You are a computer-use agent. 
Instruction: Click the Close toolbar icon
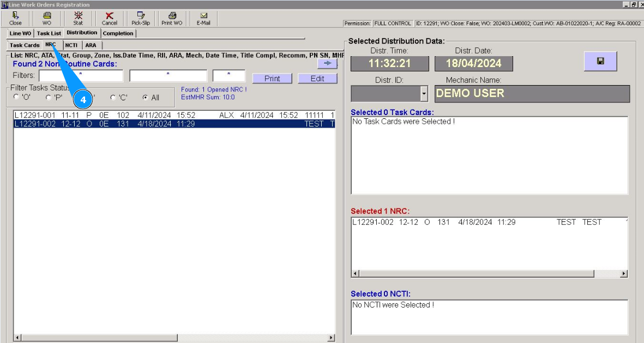click(x=15, y=19)
